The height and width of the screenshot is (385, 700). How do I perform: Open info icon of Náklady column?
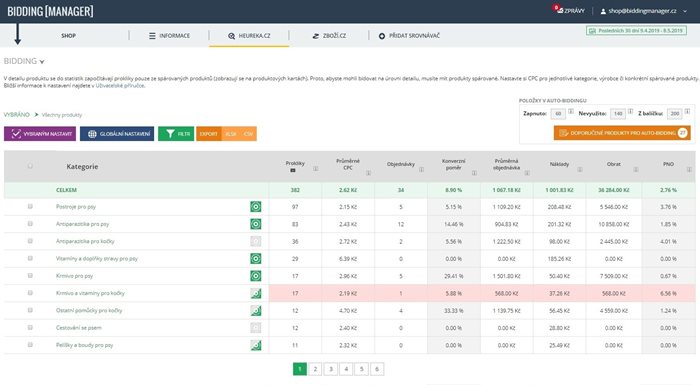(x=579, y=169)
